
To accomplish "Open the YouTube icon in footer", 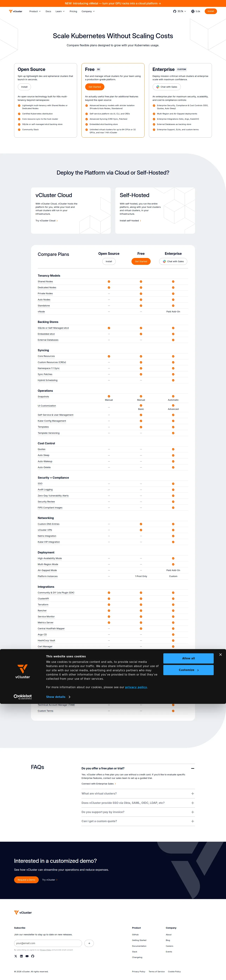I will (x=27, y=956).
